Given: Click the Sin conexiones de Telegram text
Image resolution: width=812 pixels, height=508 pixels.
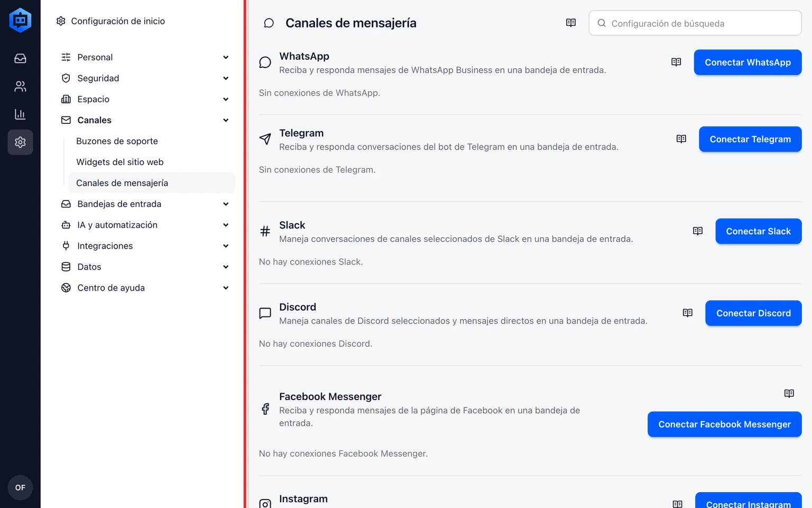Looking at the screenshot, I should point(317,170).
